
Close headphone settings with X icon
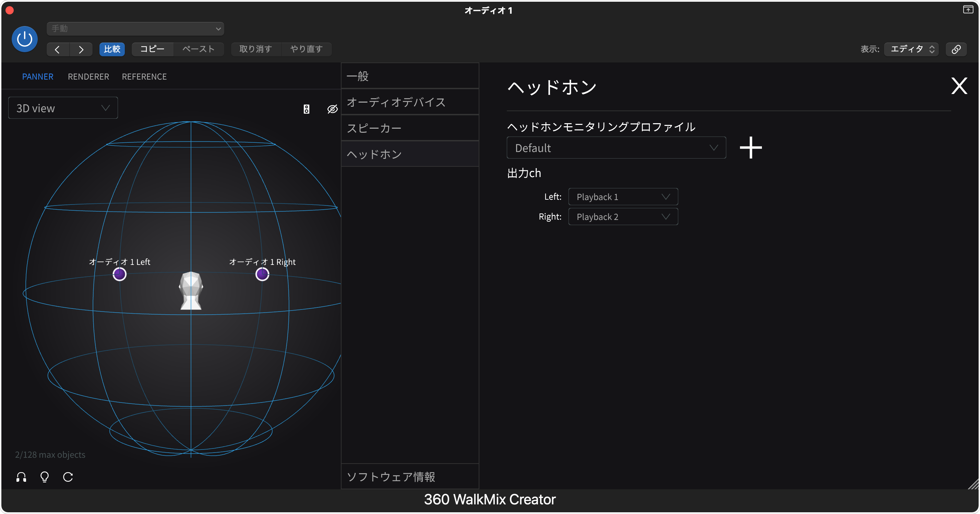click(959, 86)
